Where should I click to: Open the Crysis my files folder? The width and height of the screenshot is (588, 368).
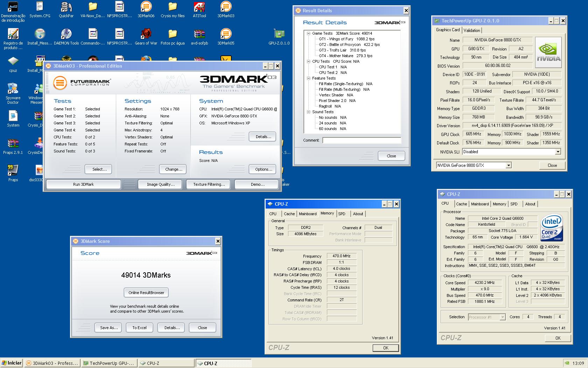[x=173, y=9]
